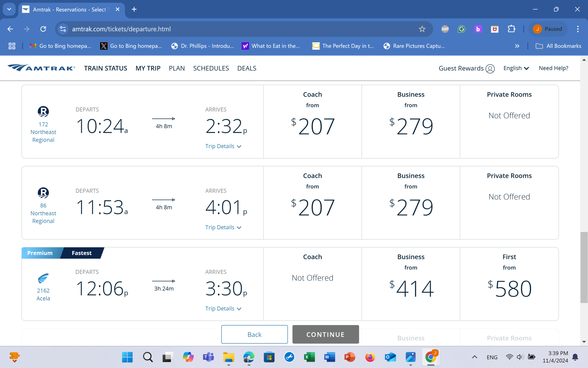The image size is (588, 368).
Task: Click the Amtrak logo
Action: coord(41,68)
